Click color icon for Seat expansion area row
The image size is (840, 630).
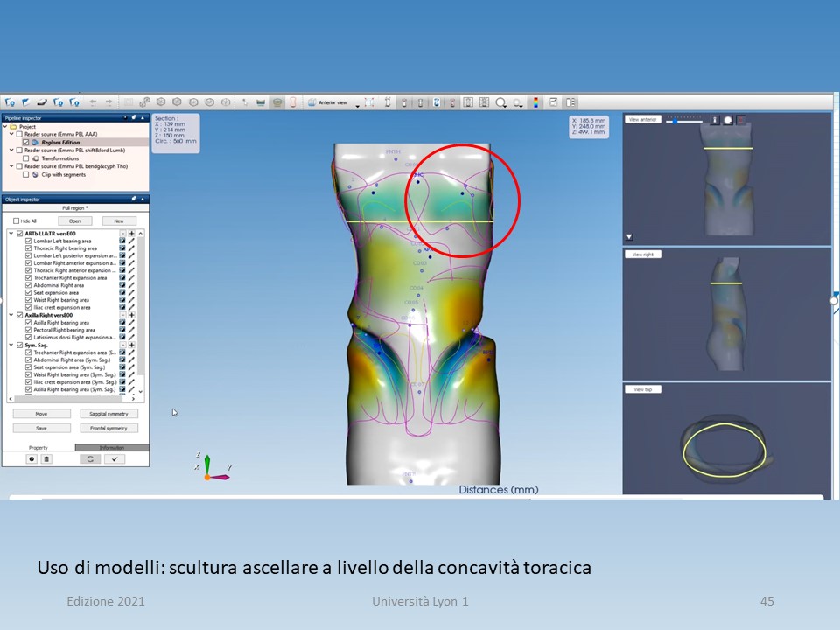pos(122,293)
